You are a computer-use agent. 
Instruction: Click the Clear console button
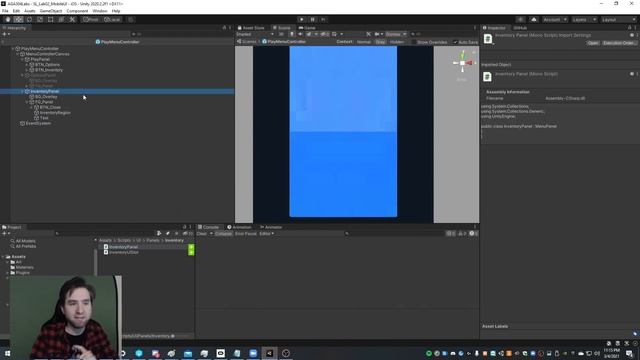(x=202, y=234)
